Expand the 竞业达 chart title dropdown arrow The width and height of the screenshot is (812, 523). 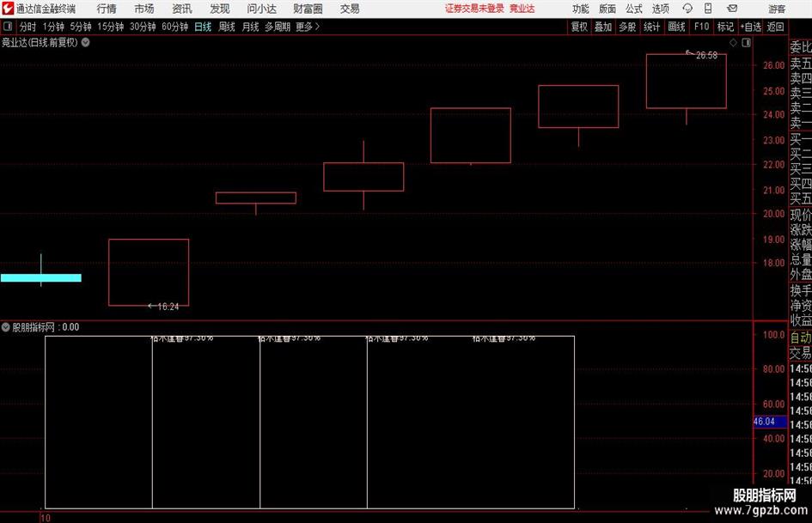pos(85,42)
